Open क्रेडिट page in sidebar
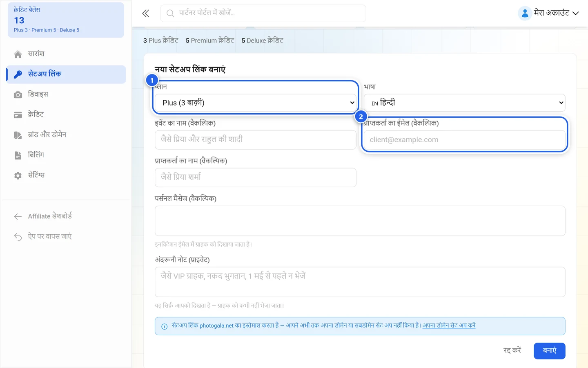Screen dimensions: 588x368 point(66,115)
